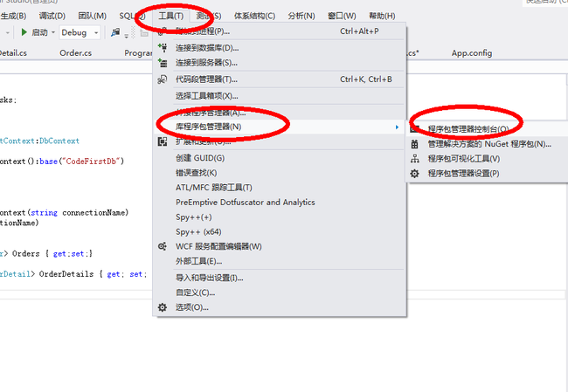Open the 工具(T) menu

[171, 16]
